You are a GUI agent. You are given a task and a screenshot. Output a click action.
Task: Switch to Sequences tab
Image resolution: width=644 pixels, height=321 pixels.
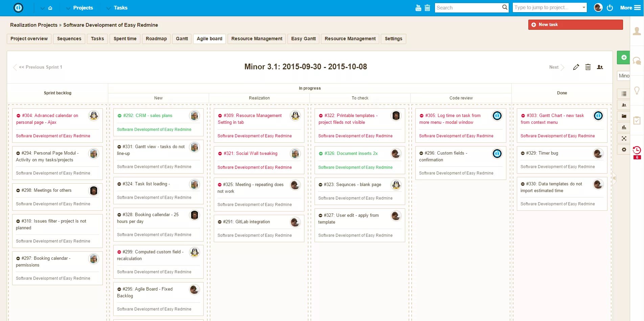pyautogui.click(x=69, y=39)
